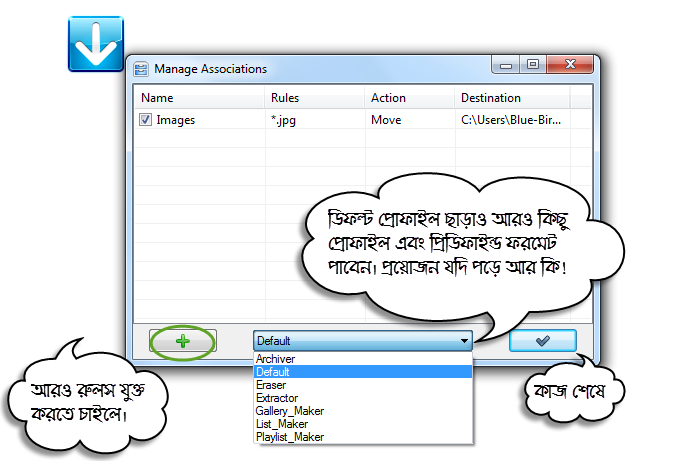700x461 pixels.
Task: Pick Gallery_Maker from the list
Action: coord(363,411)
